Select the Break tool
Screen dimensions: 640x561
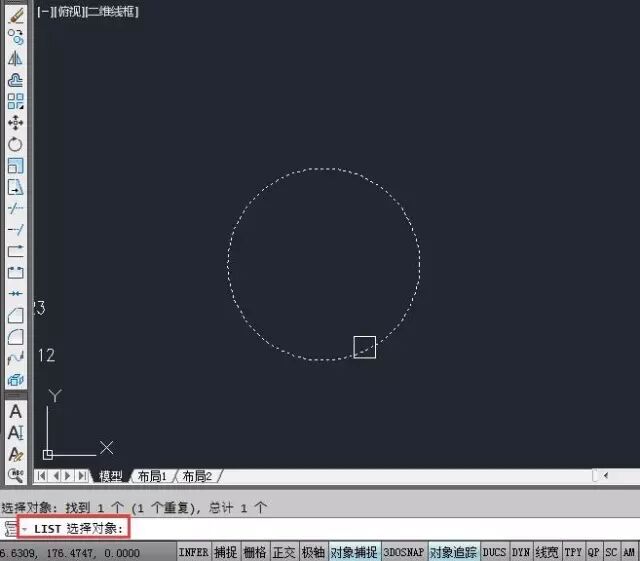pos(16,272)
